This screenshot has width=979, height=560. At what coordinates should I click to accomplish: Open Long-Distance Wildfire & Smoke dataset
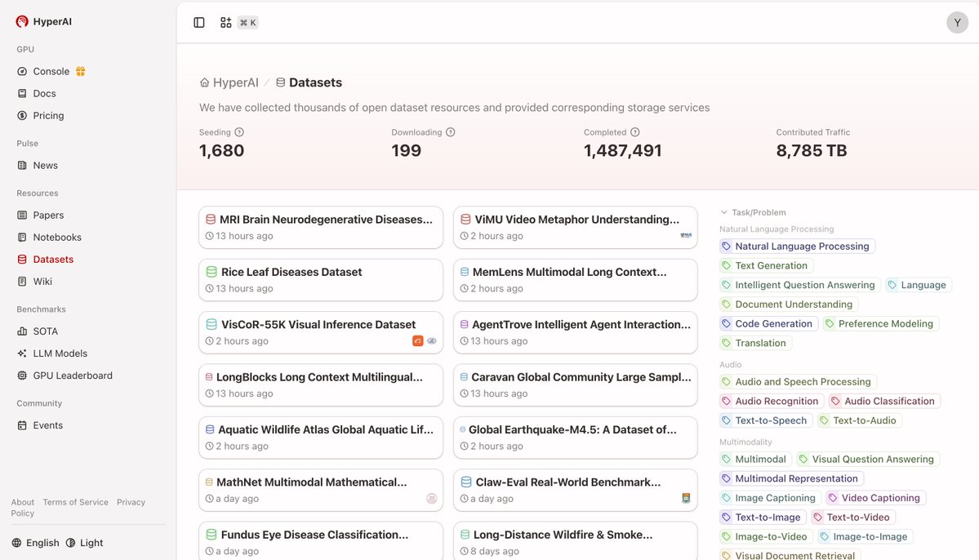click(575, 540)
